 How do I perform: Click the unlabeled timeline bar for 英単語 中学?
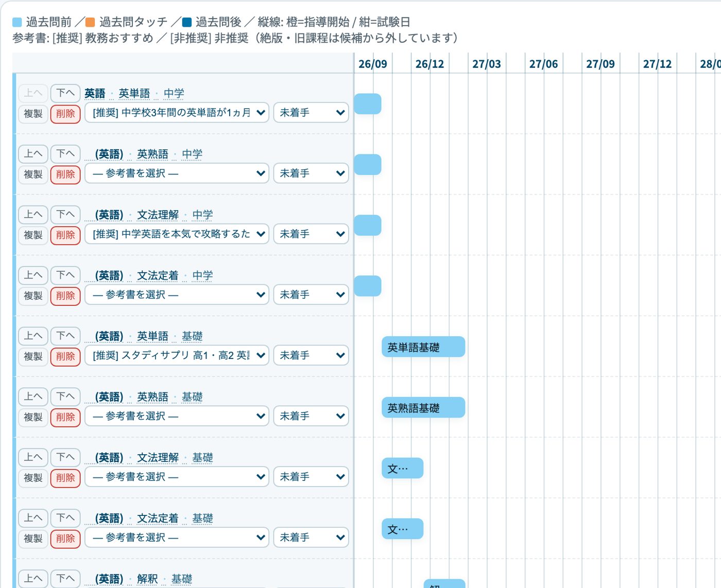coord(368,104)
